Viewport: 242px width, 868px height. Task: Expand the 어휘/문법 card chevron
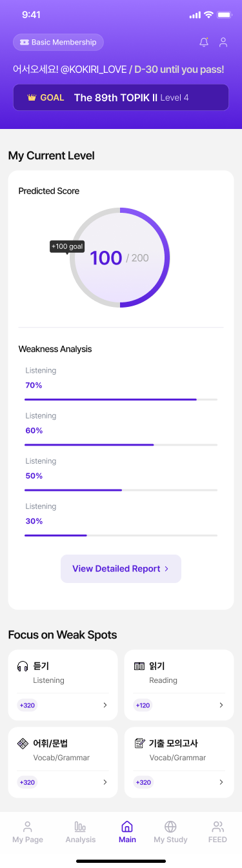[x=105, y=782]
